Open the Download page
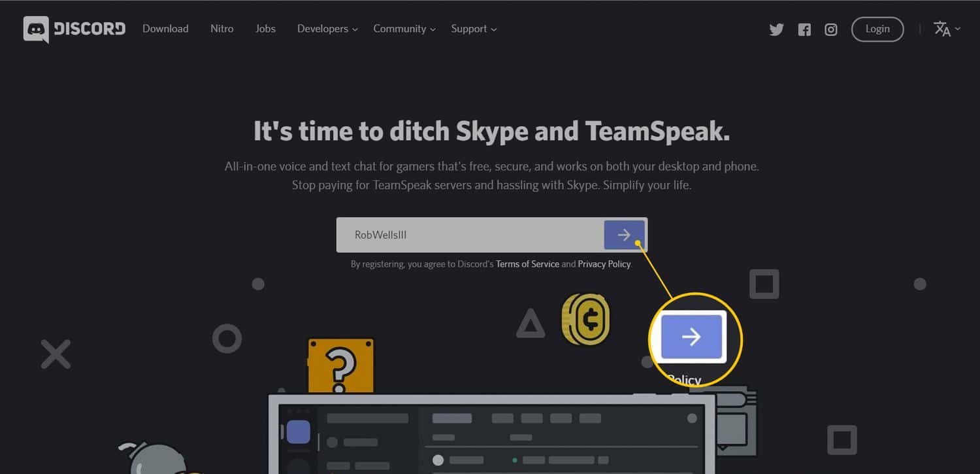980x474 pixels. click(x=165, y=29)
